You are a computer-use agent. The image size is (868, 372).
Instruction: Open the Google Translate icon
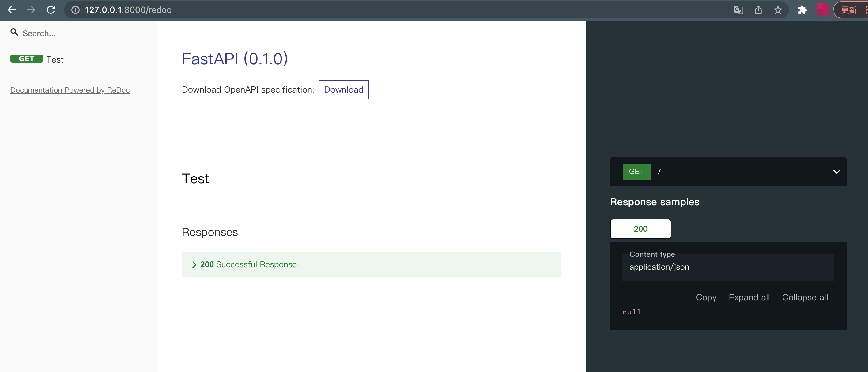[738, 10]
